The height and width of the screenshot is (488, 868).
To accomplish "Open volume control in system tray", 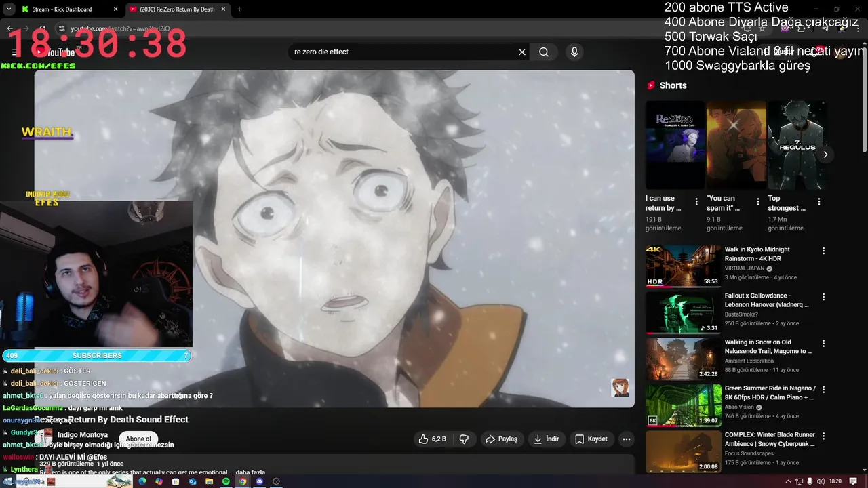I will [x=821, y=481].
